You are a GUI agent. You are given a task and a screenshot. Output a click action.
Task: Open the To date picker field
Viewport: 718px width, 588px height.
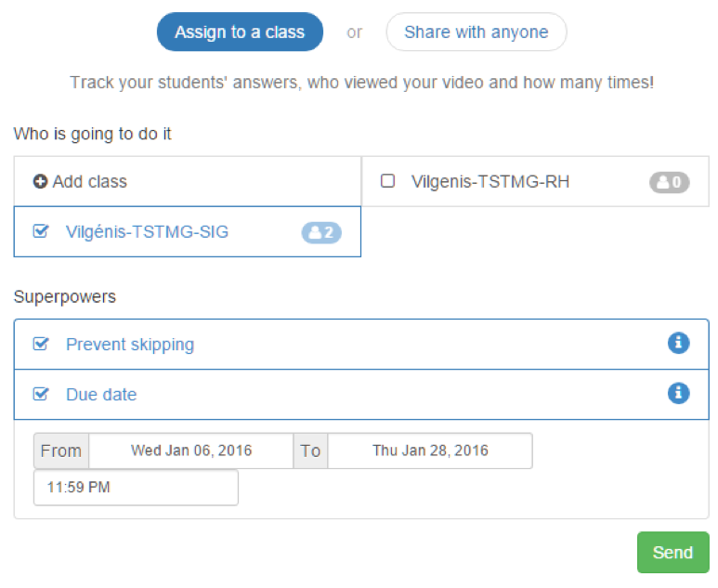430,451
